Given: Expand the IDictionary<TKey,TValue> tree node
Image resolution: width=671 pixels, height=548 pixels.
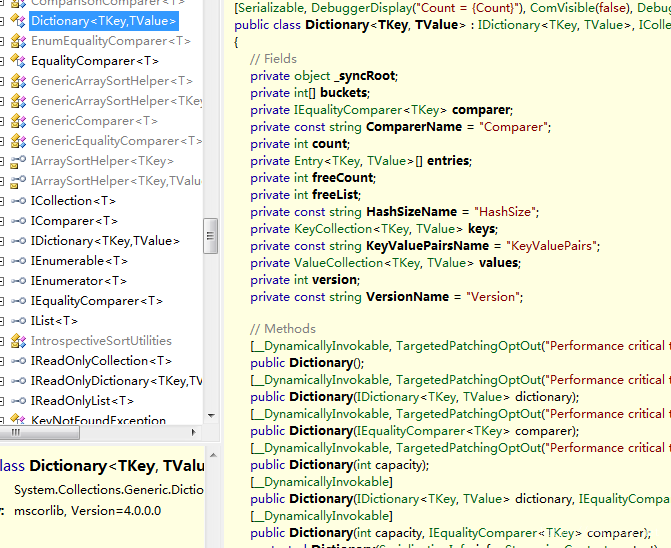Looking at the screenshot, I should pyautogui.click(x=2, y=241).
